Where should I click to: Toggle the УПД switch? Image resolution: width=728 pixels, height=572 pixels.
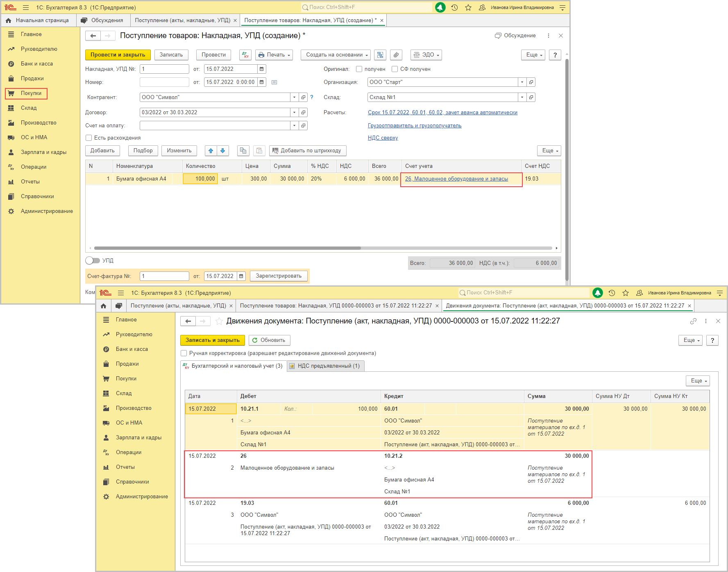[93, 261]
